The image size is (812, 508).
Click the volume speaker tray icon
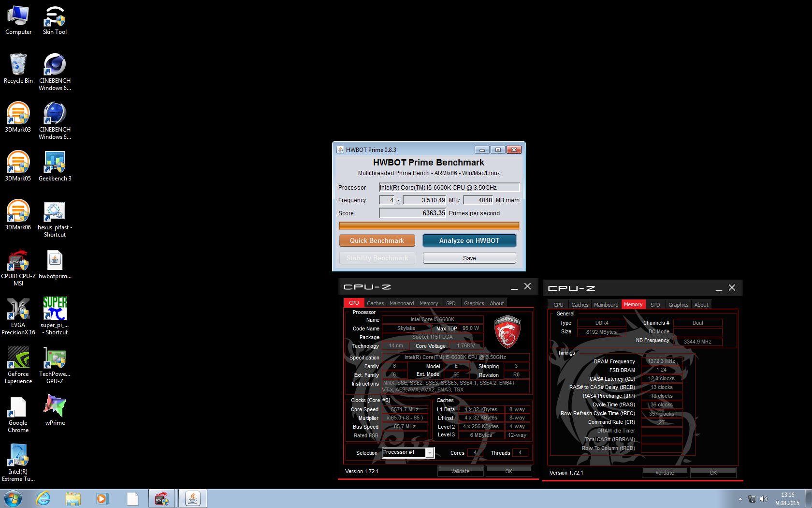coord(764,499)
